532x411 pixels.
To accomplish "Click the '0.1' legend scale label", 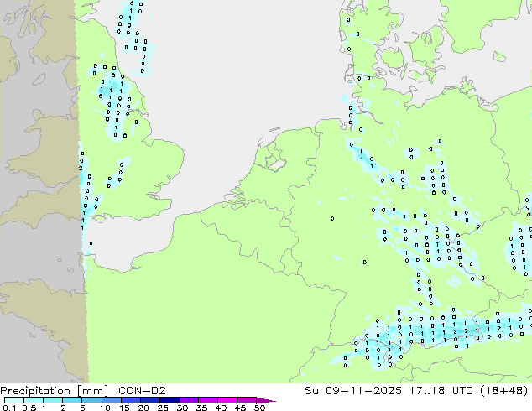I will coord(9,408).
